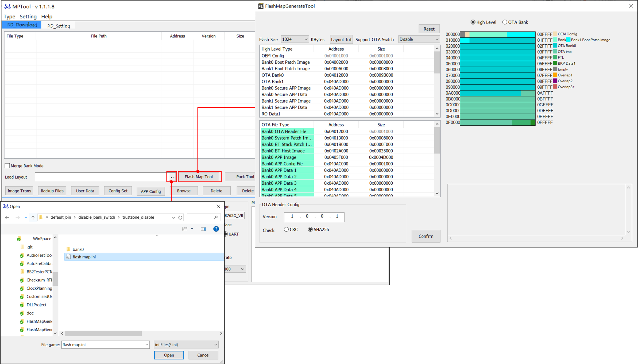Select the OTA Bank radio button
Image resolution: width=638 pixels, height=364 pixels.
(x=505, y=22)
